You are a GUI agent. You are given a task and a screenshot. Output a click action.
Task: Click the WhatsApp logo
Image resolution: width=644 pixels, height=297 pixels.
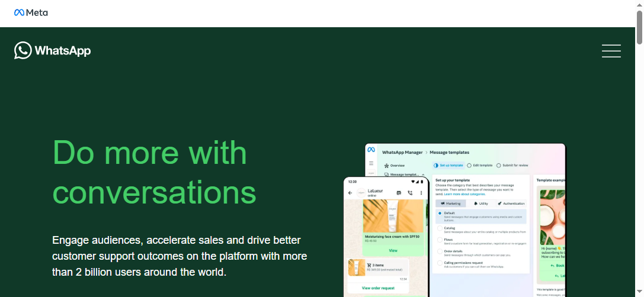point(52,50)
